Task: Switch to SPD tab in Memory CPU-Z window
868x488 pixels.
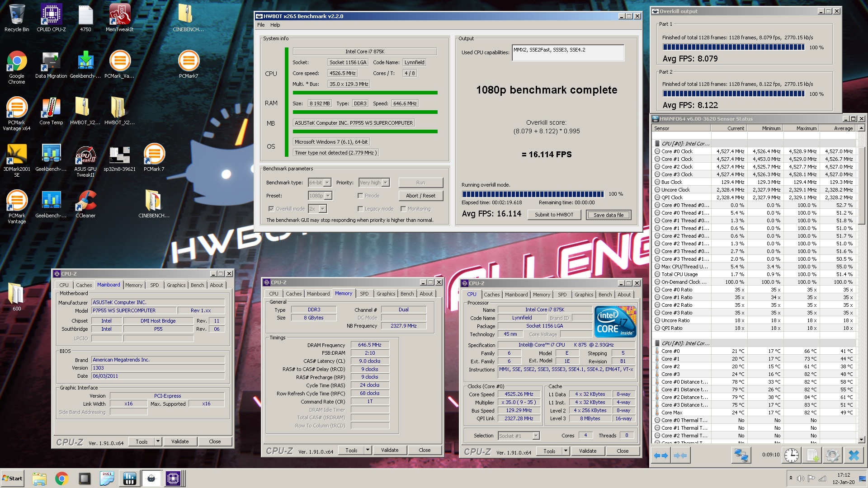Action: [364, 294]
